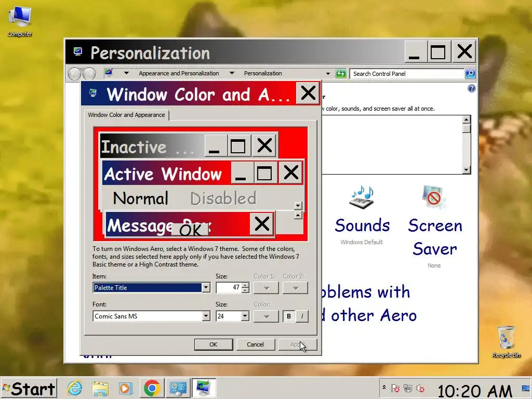This screenshot has height=399, width=532.
Task: Click the network status tray icon
Action: click(x=407, y=388)
